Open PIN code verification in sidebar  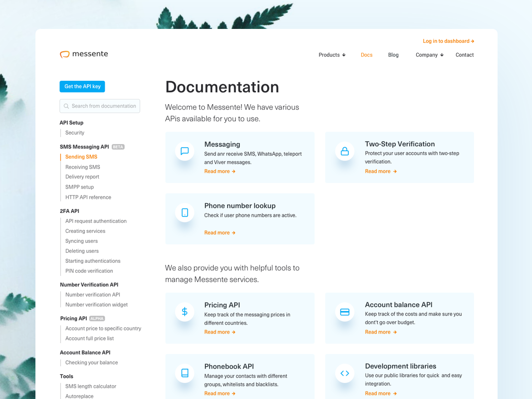(89, 271)
